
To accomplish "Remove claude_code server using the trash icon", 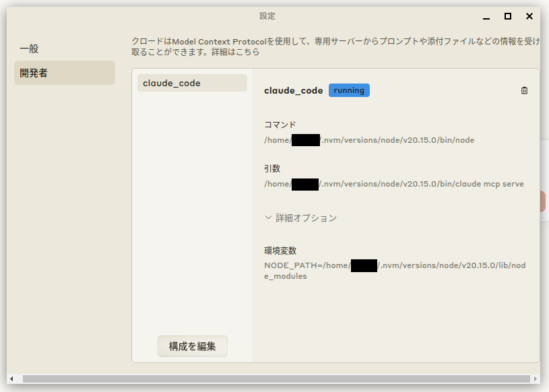I will point(524,90).
